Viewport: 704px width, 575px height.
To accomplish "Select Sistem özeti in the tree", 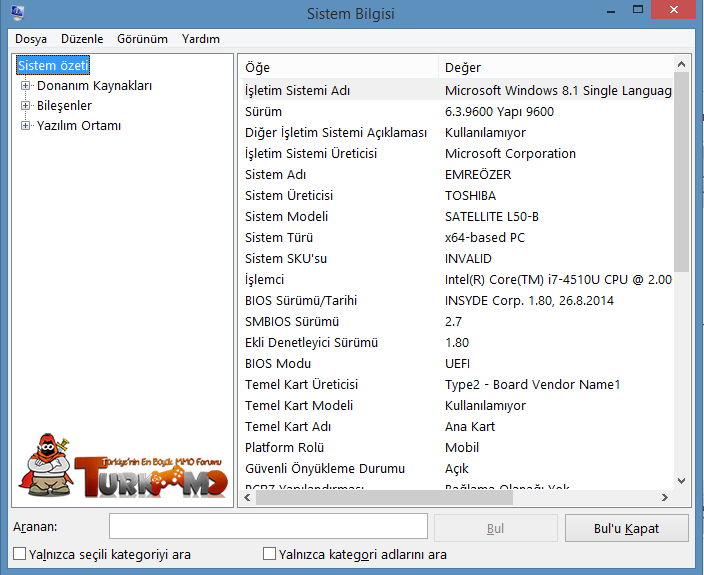I will point(53,66).
